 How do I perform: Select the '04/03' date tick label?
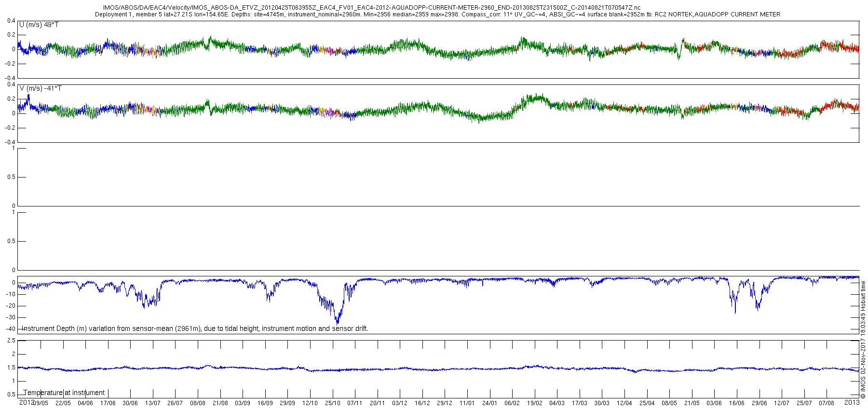(x=557, y=403)
